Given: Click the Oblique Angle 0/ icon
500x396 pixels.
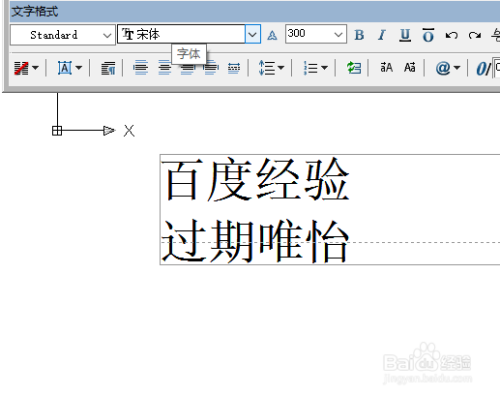Looking at the screenshot, I should click(x=483, y=69).
